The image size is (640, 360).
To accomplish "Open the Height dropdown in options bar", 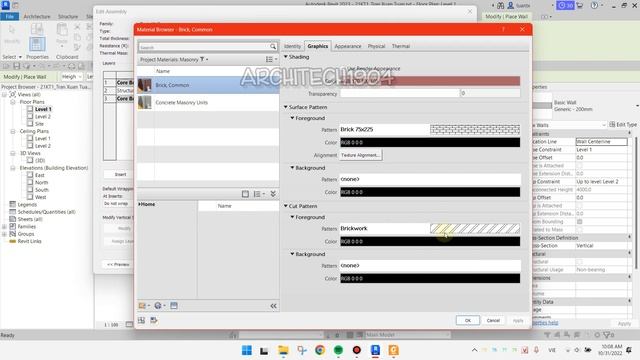I will tap(71, 77).
